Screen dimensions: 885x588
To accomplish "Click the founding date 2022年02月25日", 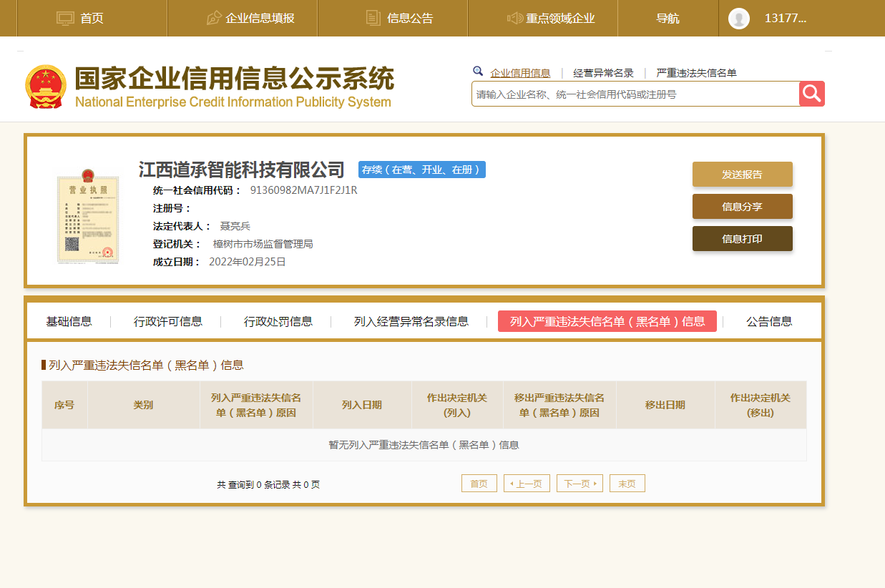I will coord(248,262).
